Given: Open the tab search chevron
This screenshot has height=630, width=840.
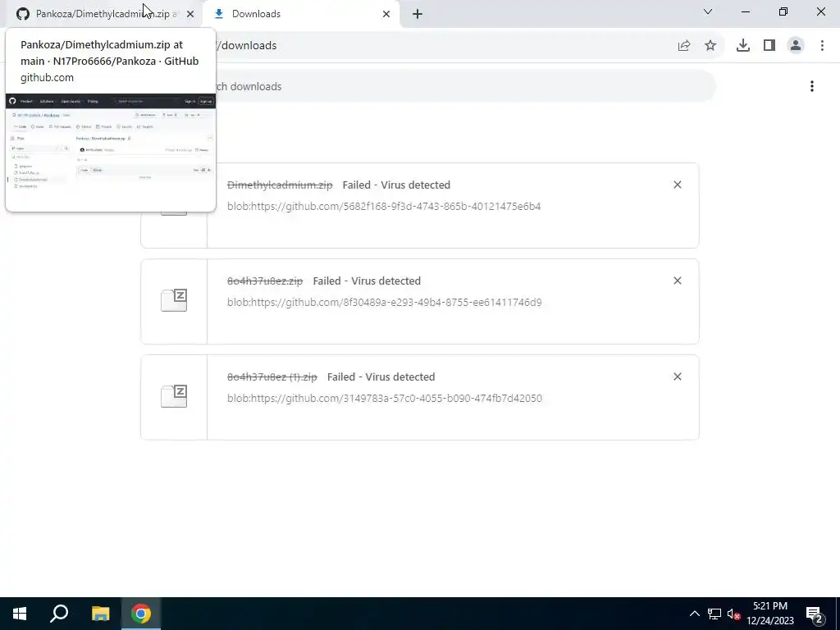Looking at the screenshot, I should (708, 11).
